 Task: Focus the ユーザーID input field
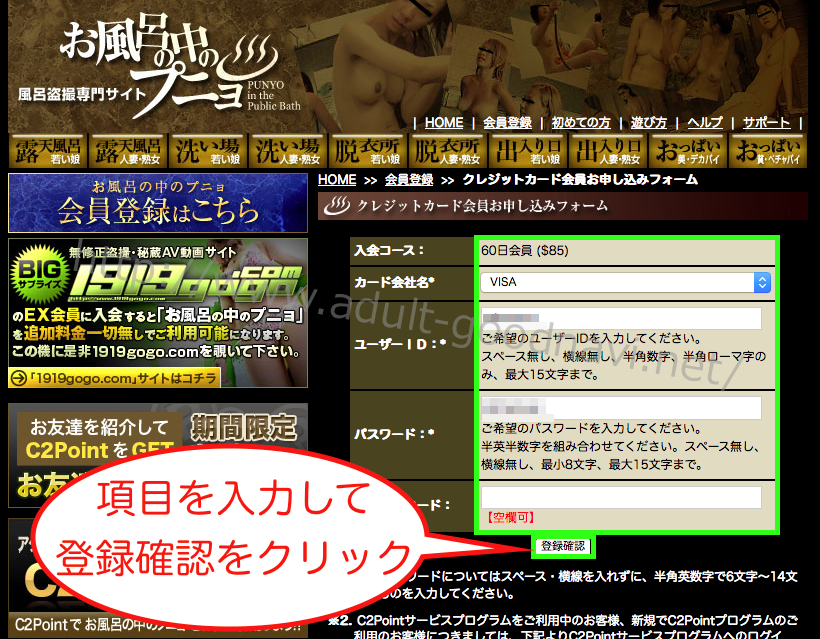621,319
